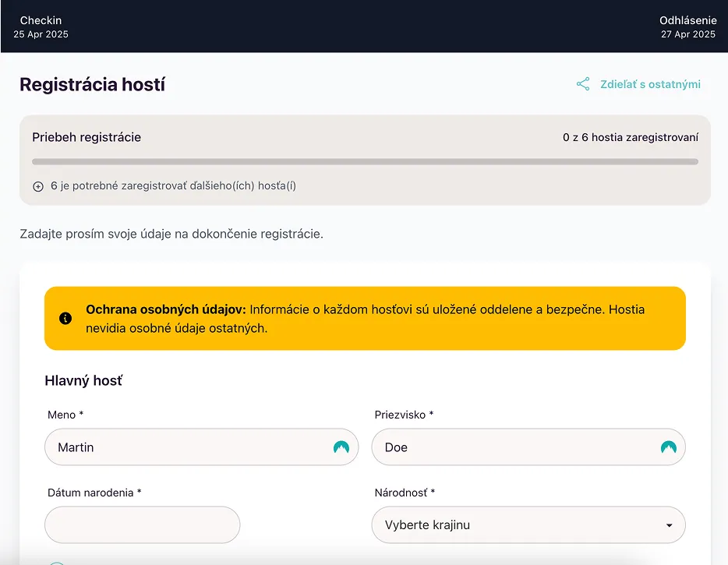Screen dimensions: 728x565
Task: Click the registration progress bar
Action: click(x=365, y=161)
